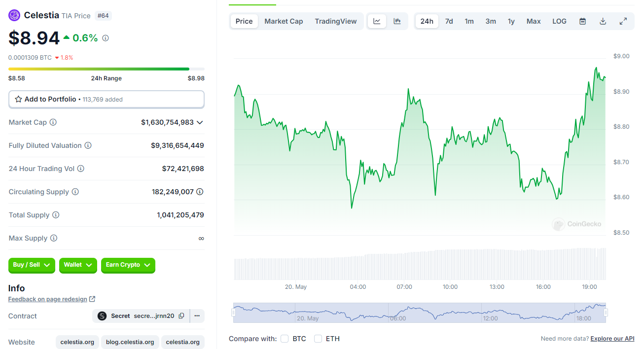The image size is (644, 349).
Task: Click the Celestia purple logo icon
Action: (x=14, y=15)
